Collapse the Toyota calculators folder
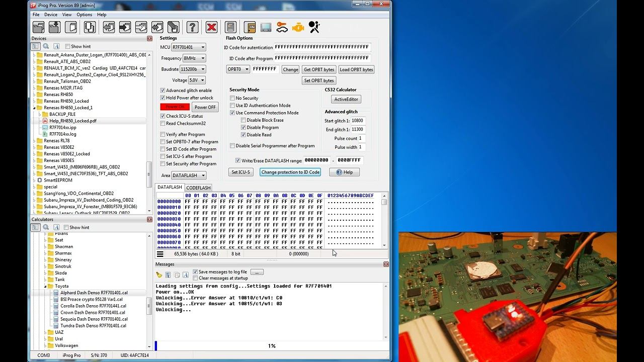This screenshot has height=362, width=644. pyautogui.click(x=46, y=286)
